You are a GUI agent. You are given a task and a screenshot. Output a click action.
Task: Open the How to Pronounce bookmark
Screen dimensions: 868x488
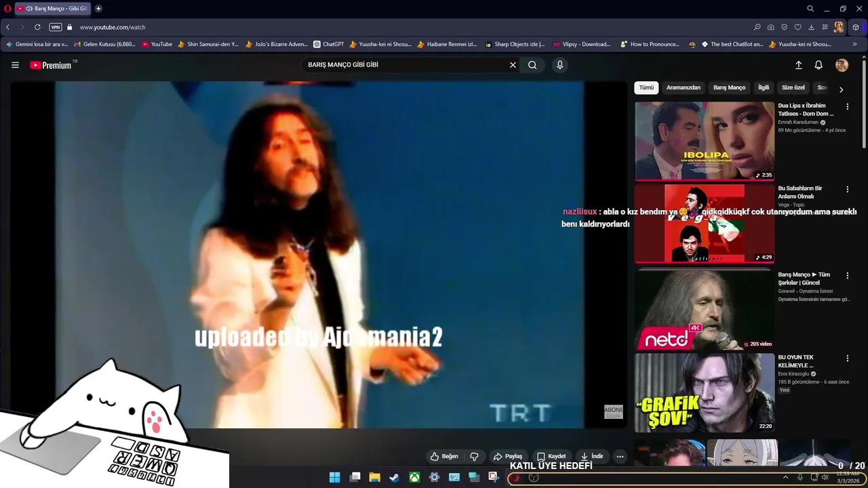click(x=650, y=44)
